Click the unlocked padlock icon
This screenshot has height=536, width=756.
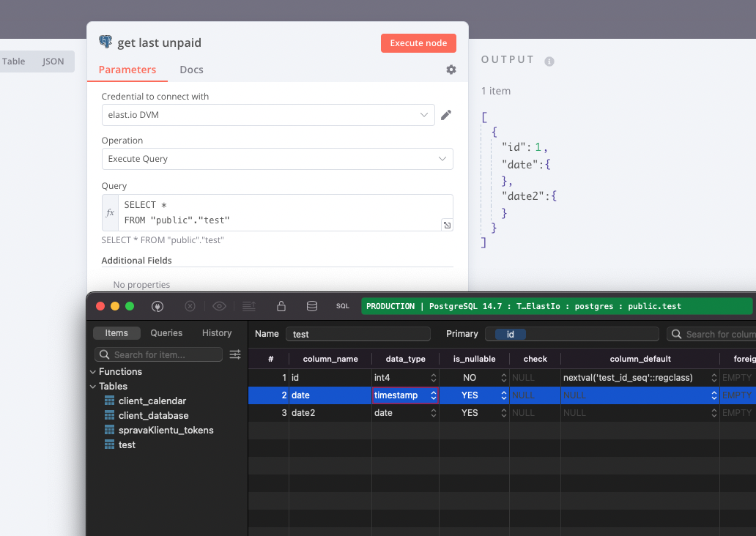[x=281, y=306]
